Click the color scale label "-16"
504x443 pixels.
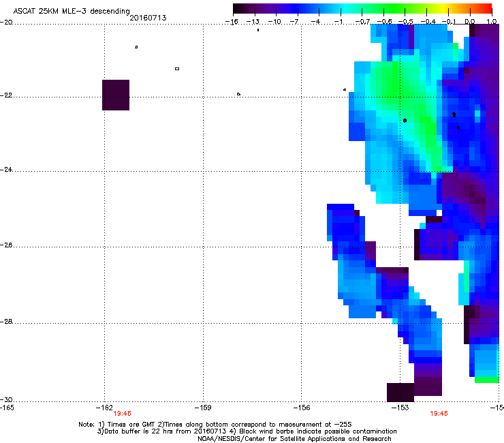(x=232, y=22)
